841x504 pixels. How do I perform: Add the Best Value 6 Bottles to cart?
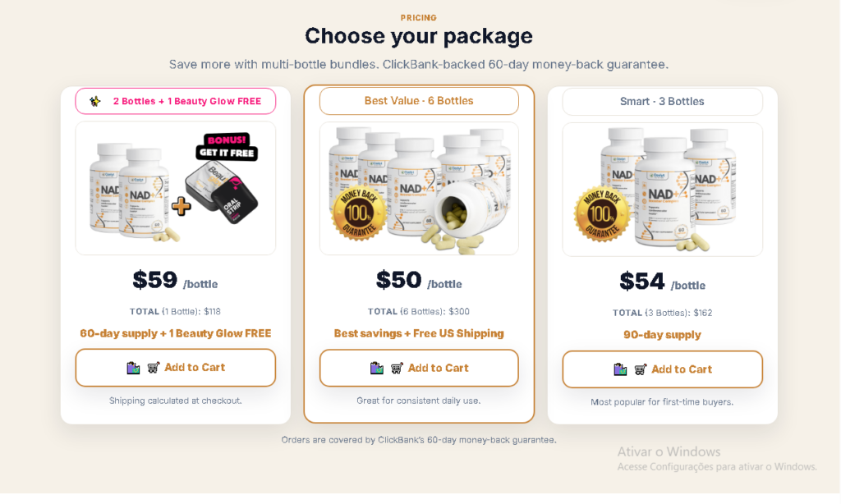pos(419,368)
